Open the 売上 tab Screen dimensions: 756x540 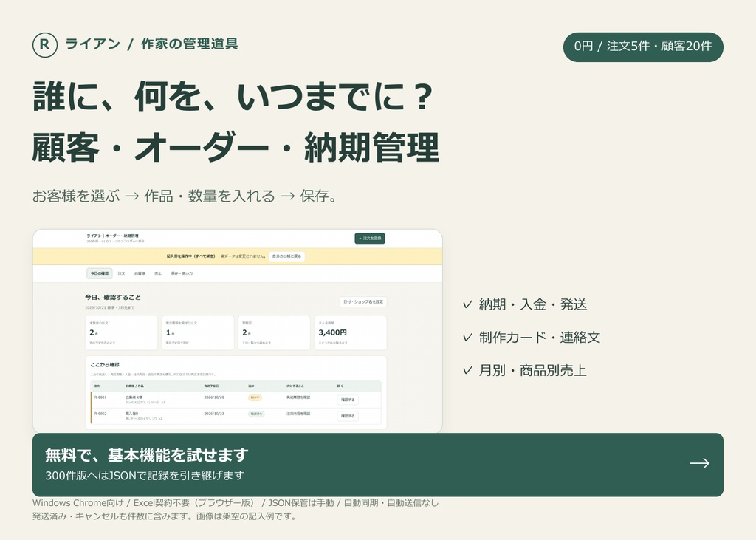(x=158, y=273)
